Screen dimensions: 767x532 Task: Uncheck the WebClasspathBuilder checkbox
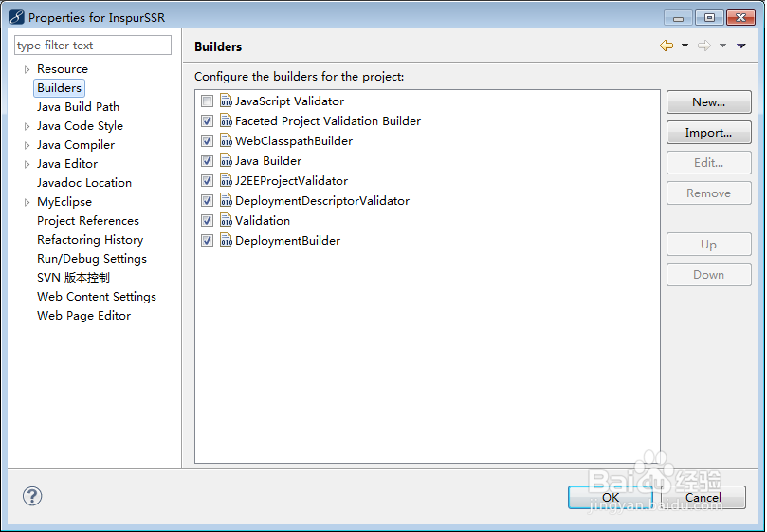coord(208,141)
